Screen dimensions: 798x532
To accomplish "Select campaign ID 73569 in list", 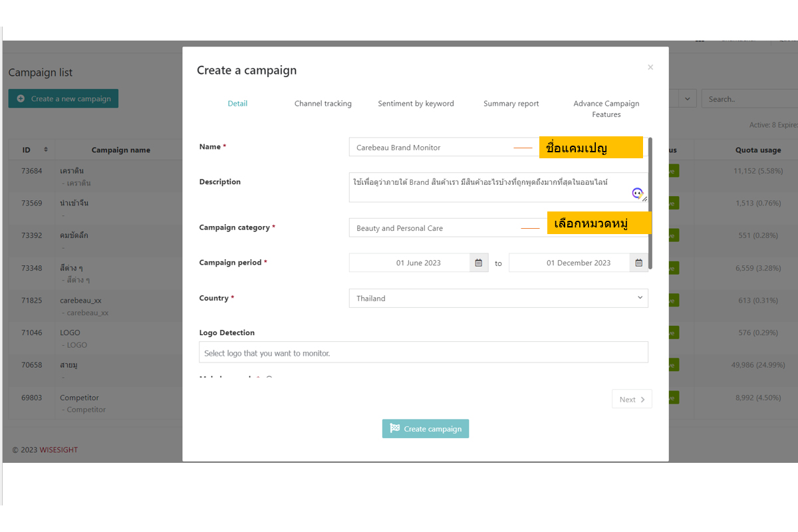I will [x=31, y=203].
